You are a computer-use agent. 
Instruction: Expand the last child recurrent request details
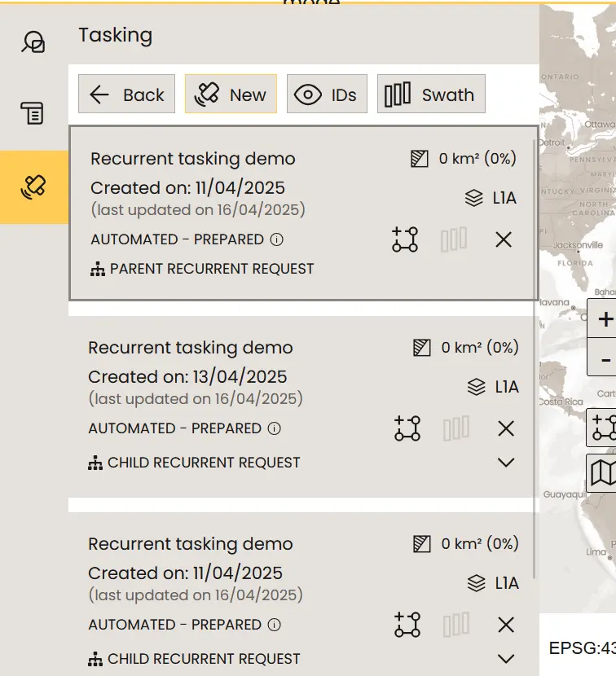click(506, 658)
